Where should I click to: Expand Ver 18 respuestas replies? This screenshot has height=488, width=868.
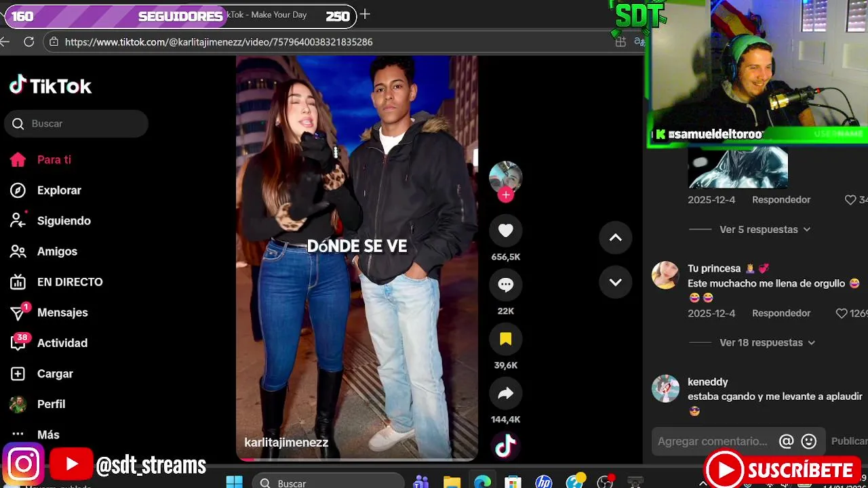click(767, 343)
